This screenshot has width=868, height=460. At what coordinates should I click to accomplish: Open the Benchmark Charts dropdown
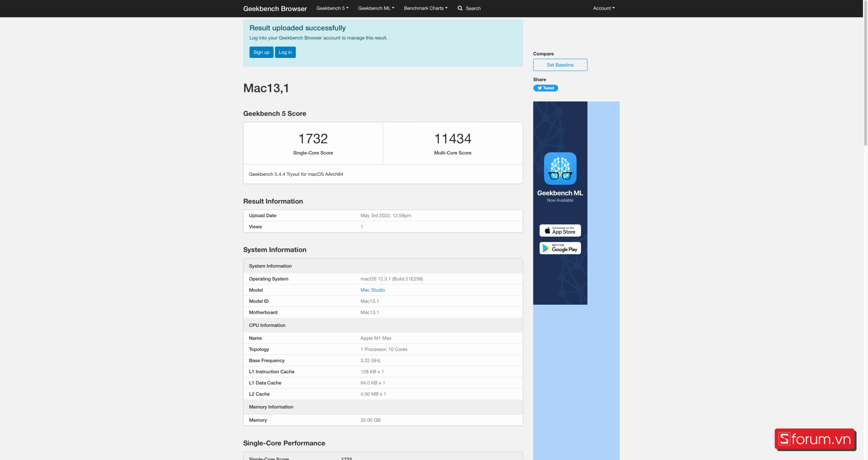[425, 8]
